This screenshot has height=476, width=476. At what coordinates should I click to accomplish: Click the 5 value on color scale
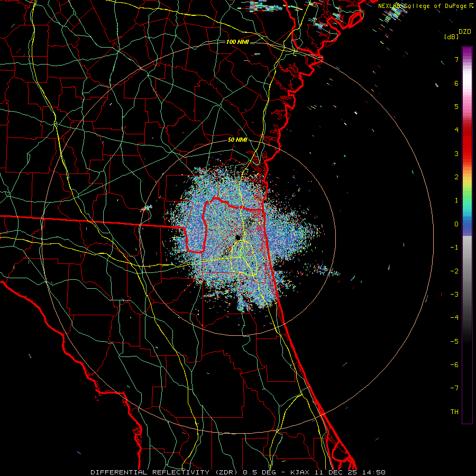[x=456, y=106]
